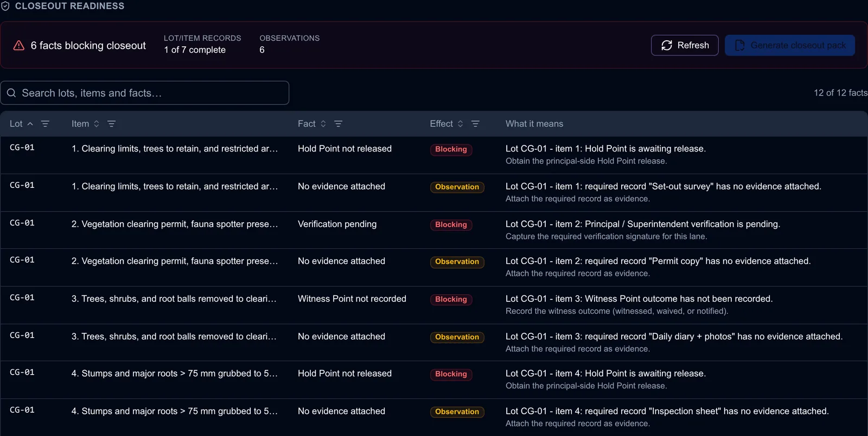The width and height of the screenshot is (868, 436).
Task: Select Observation badge for Inspection sheet row
Action: (x=457, y=412)
